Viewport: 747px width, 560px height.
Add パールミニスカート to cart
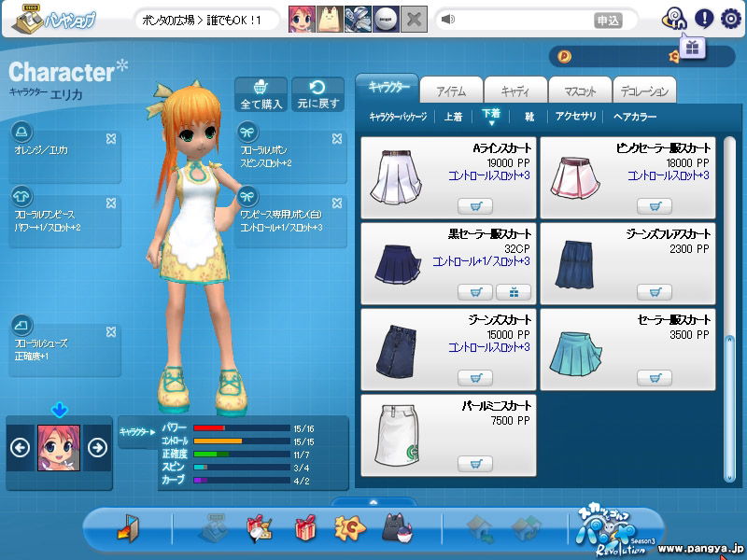(475, 464)
